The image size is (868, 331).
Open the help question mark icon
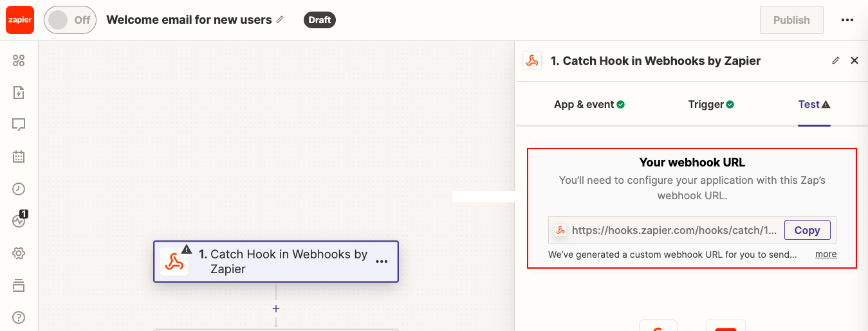19,318
